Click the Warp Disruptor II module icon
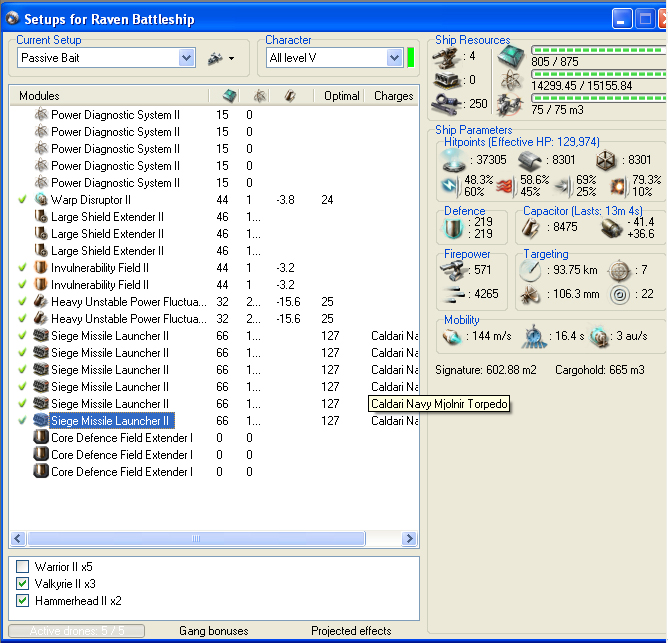 [x=41, y=199]
